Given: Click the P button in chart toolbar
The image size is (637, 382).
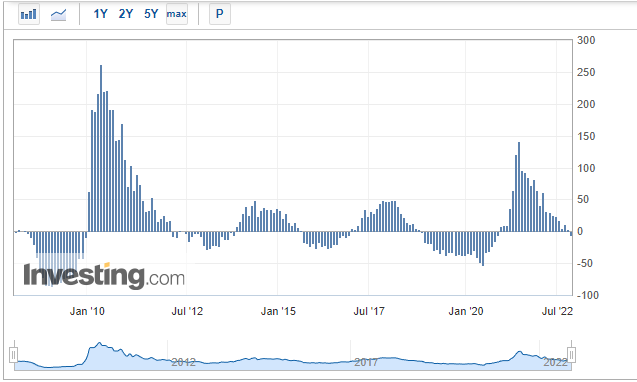Looking at the screenshot, I should click(220, 14).
